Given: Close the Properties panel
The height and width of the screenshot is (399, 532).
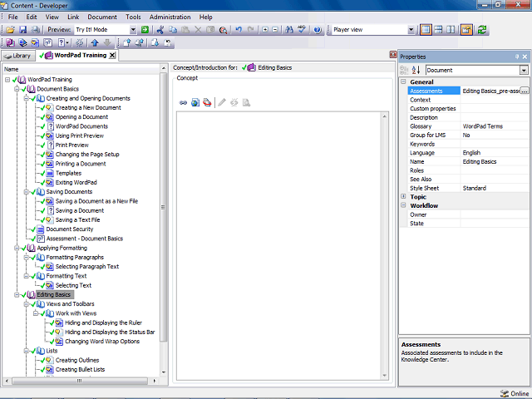Looking at the screenshot, I should (525, 57).
